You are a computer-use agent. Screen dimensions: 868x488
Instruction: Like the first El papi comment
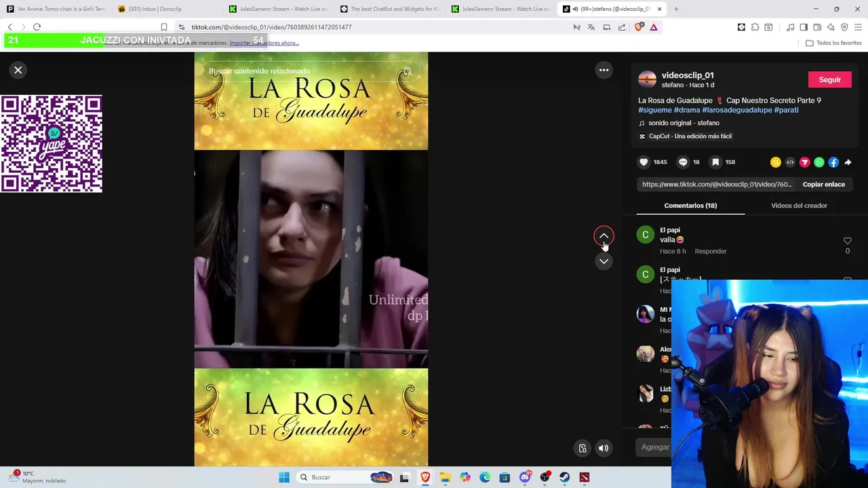tap(847, 241)
